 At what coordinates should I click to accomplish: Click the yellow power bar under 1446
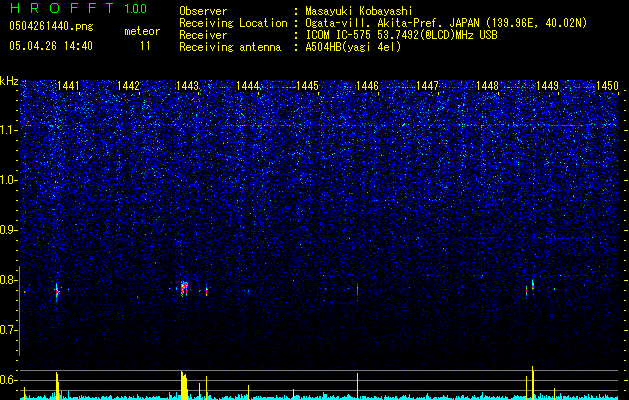click(357, 386)
